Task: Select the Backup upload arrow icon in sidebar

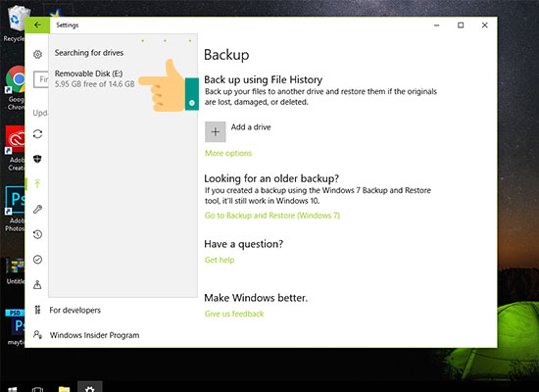Action: pyautogui.click(x=37, y=183)
